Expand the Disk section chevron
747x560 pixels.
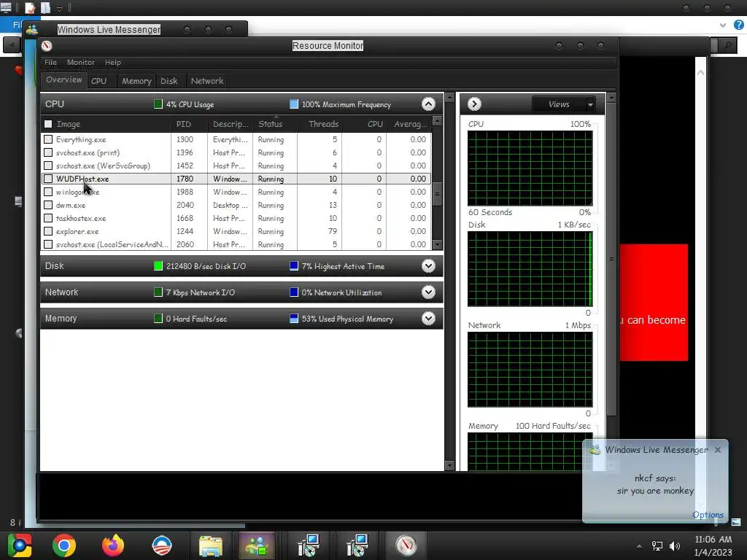[428, 266]
